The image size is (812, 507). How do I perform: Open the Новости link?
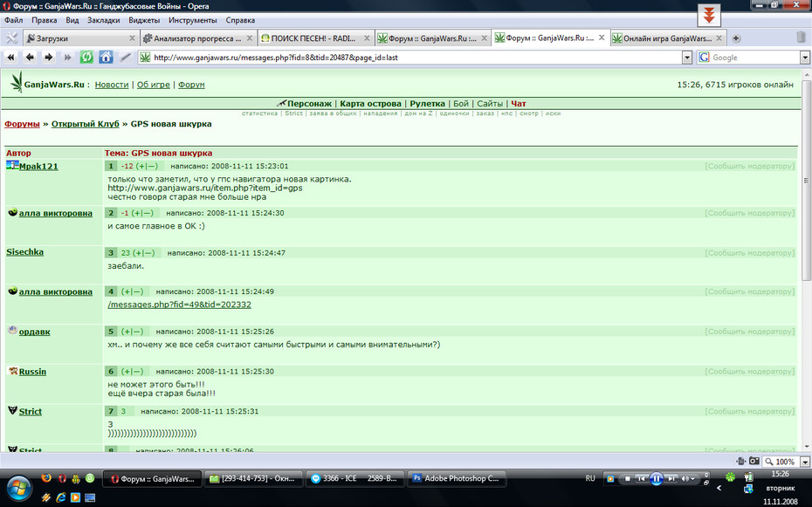[112, 85]
